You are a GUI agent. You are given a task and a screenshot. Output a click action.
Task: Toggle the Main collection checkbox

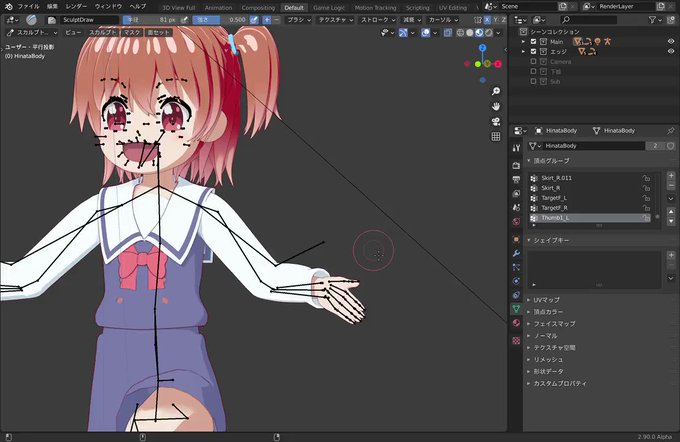533,42
